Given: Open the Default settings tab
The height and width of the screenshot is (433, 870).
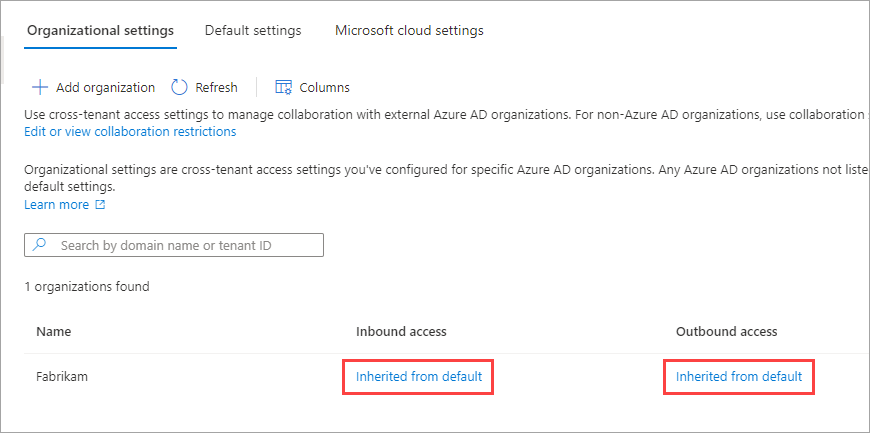Looking at the screenshot, I should pyautogui.click(x=253, y=31).
